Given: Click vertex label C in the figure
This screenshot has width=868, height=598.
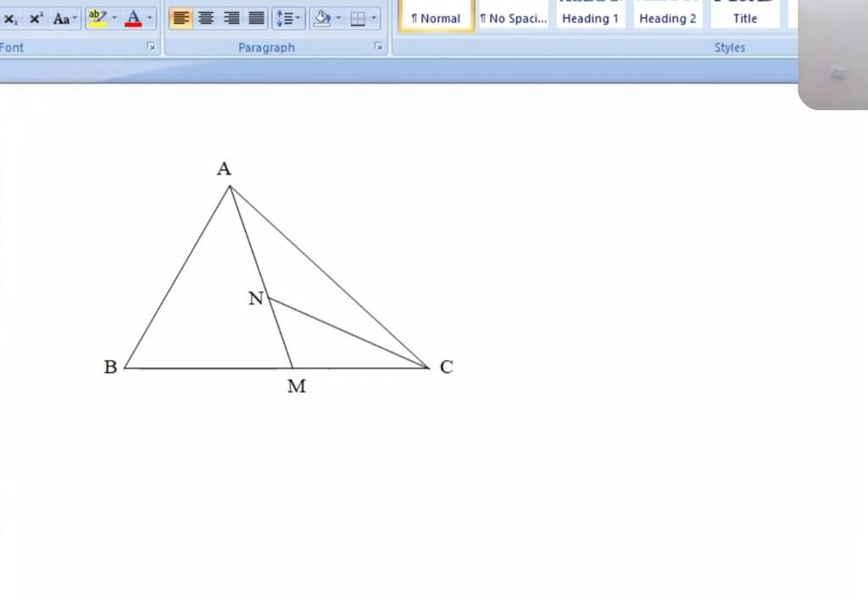Looking at the screenshot, I should click(x=447, y=367).
